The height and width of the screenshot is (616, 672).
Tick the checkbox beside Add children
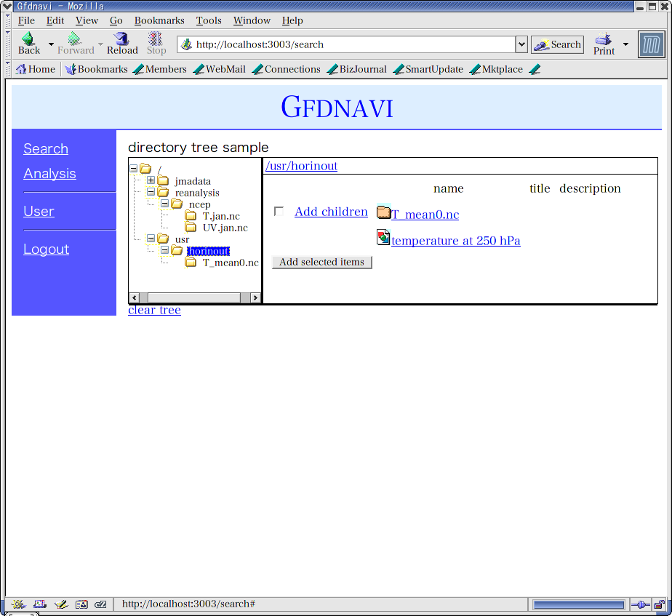[x=279, y=212]
